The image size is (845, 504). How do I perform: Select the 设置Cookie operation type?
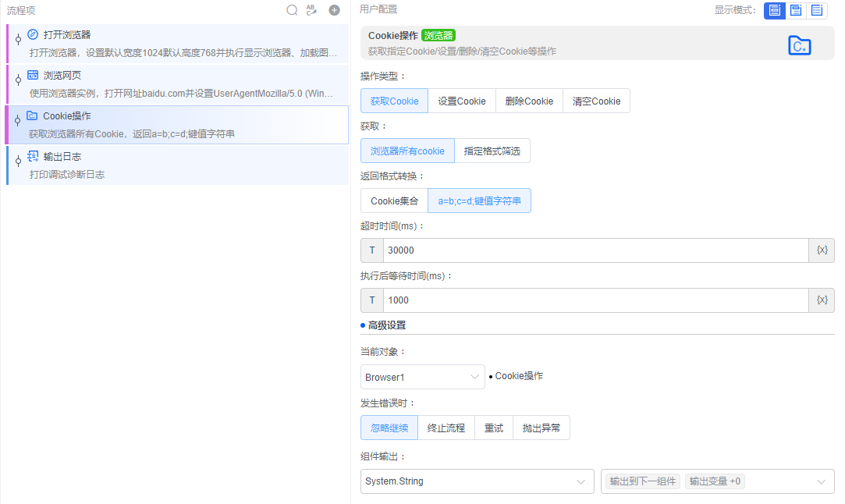click(462, 101)
